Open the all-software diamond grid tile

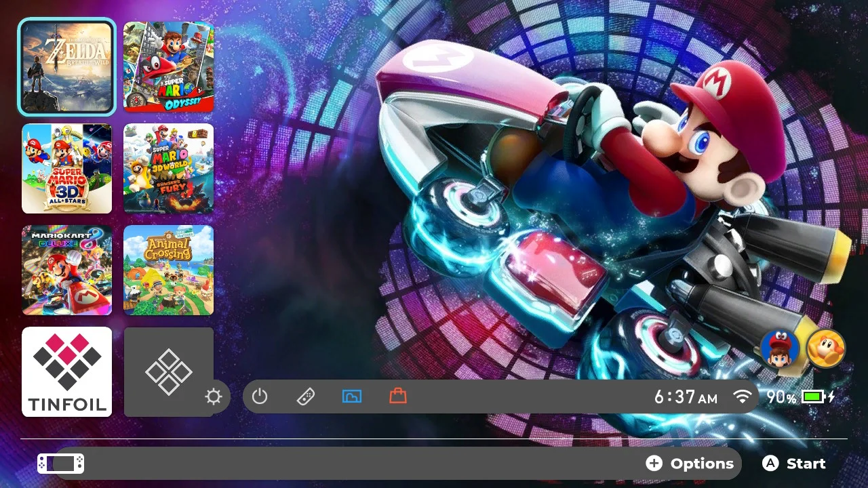pos(169,371)
